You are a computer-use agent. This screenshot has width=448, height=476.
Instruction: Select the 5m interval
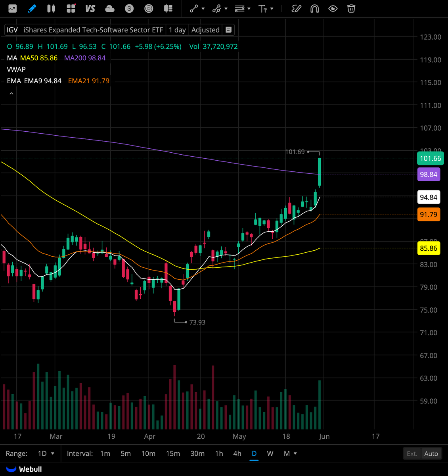126,453
